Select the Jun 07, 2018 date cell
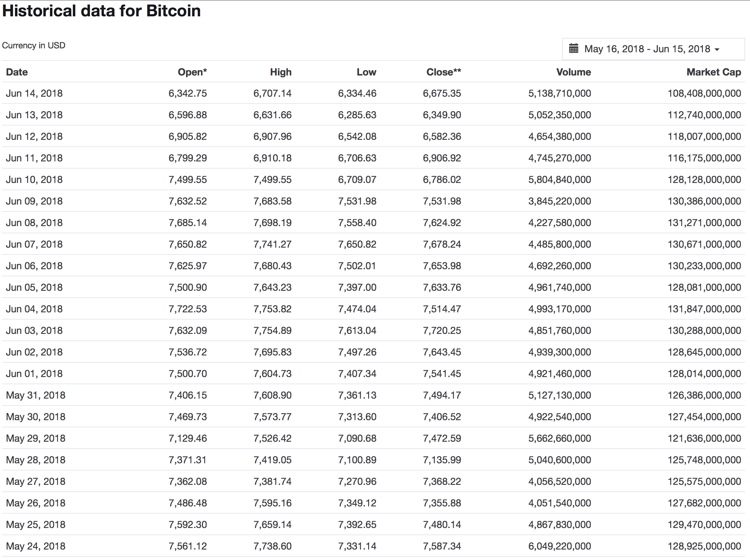Screen dimensions: 750x560 tap(34, 244)
